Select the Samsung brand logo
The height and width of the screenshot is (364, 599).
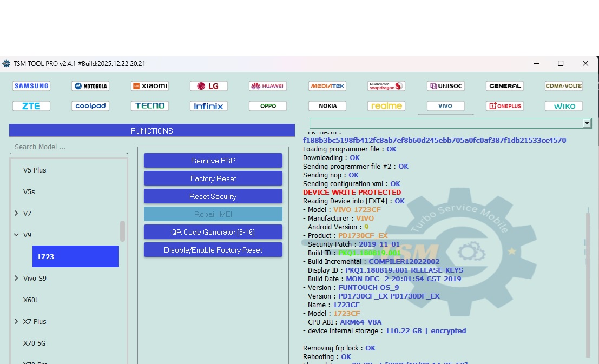click(x=31, y=86)
